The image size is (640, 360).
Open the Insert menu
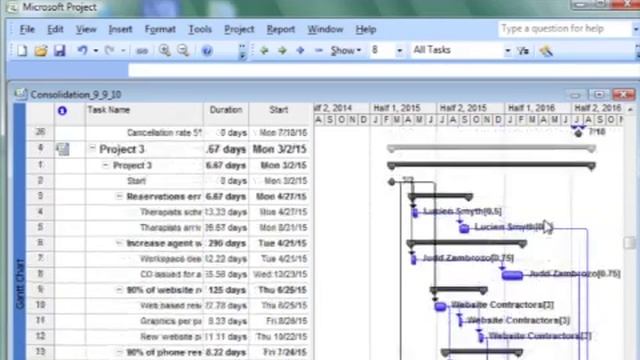click(120, 29)
